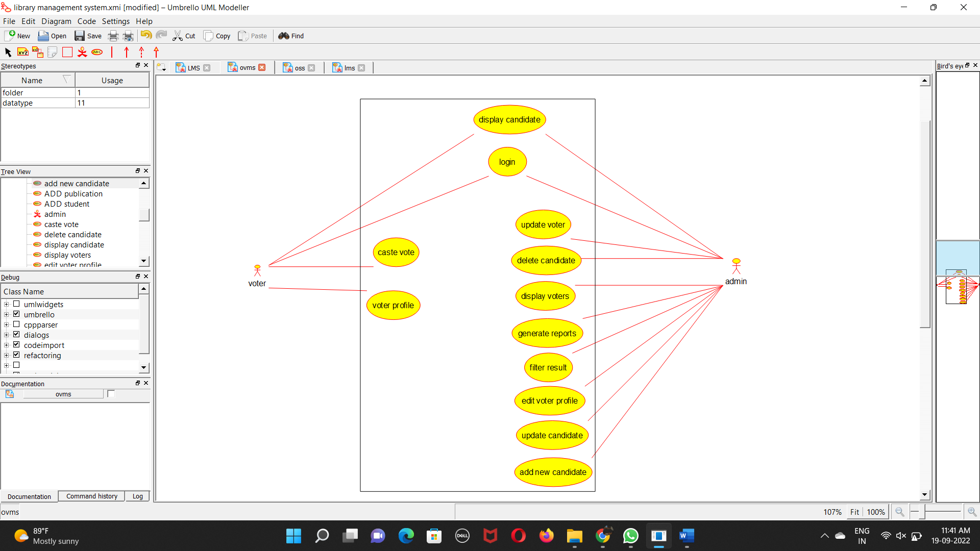Toggle the refactoring checkbox
The width and height of the screenshot is (980, 551).
(x=16, y=355)
